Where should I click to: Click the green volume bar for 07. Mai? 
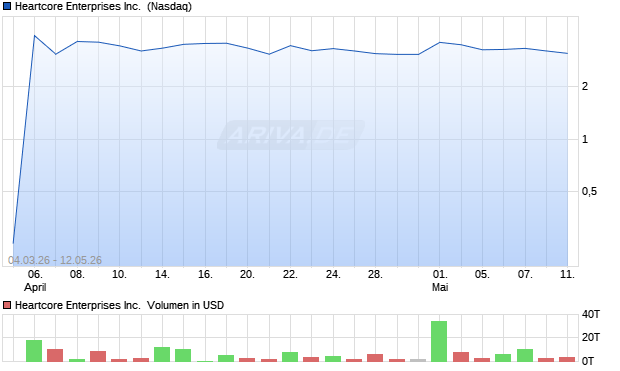[x=525, y=355]
